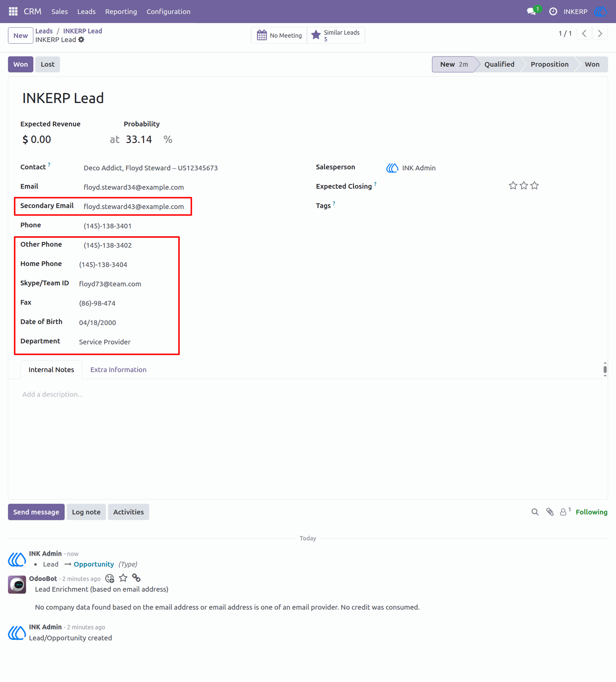Edit the Probability value field
Viewport: 616px width, 682px height.
139,140
